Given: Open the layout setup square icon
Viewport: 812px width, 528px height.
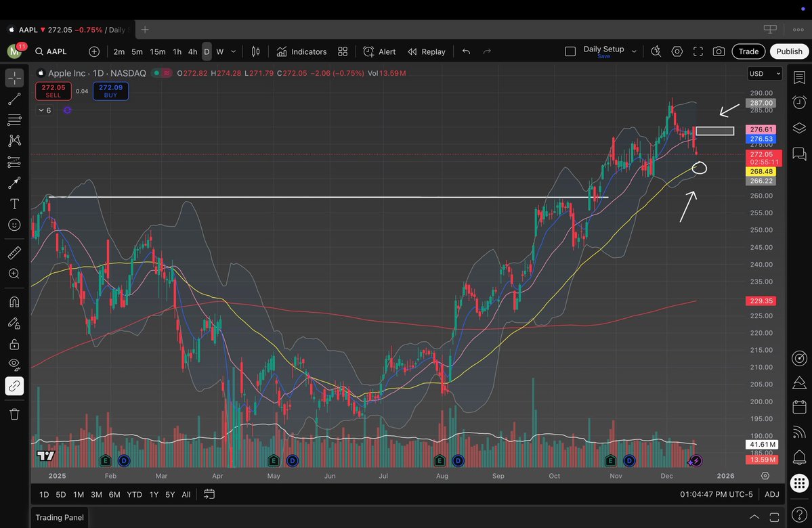Looking at the screenshot, I should pos(570,51).
